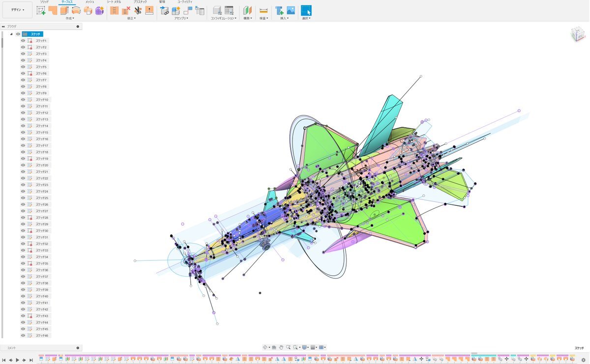Switch to the ソリッド tab
This screenshot has height=364, width=590.
[44, 2]
